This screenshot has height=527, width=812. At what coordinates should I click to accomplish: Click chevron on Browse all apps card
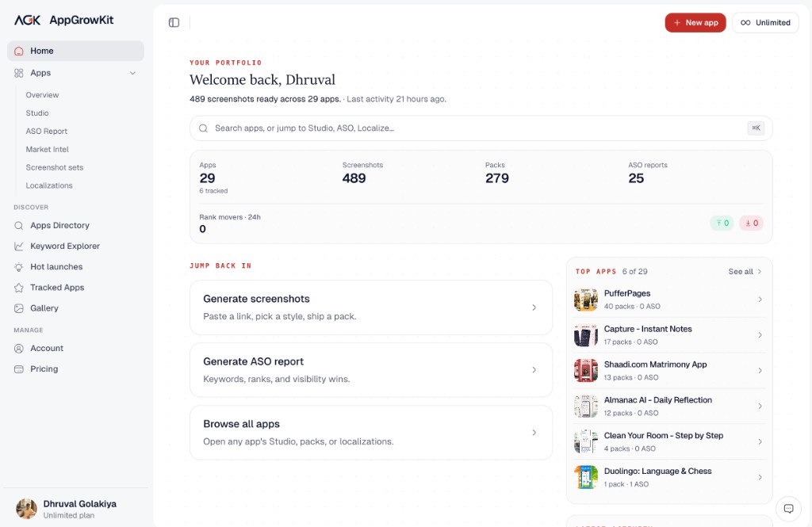[x=534, y=432]
